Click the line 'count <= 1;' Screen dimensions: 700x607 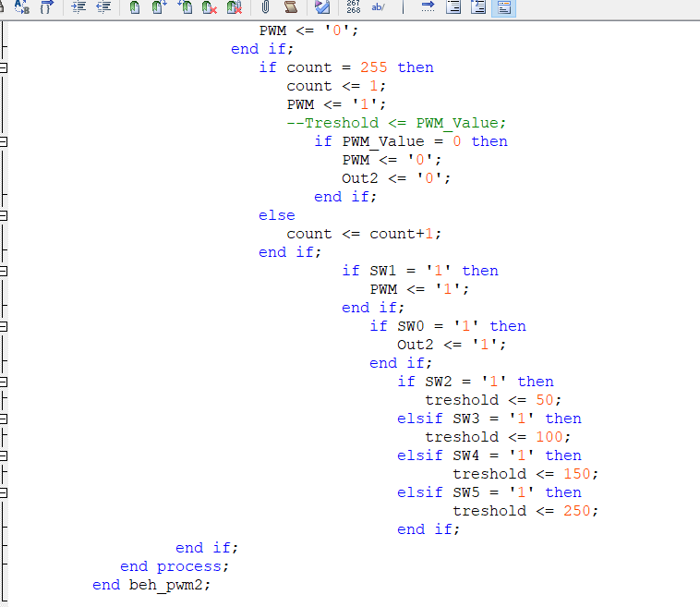point(336,86)
